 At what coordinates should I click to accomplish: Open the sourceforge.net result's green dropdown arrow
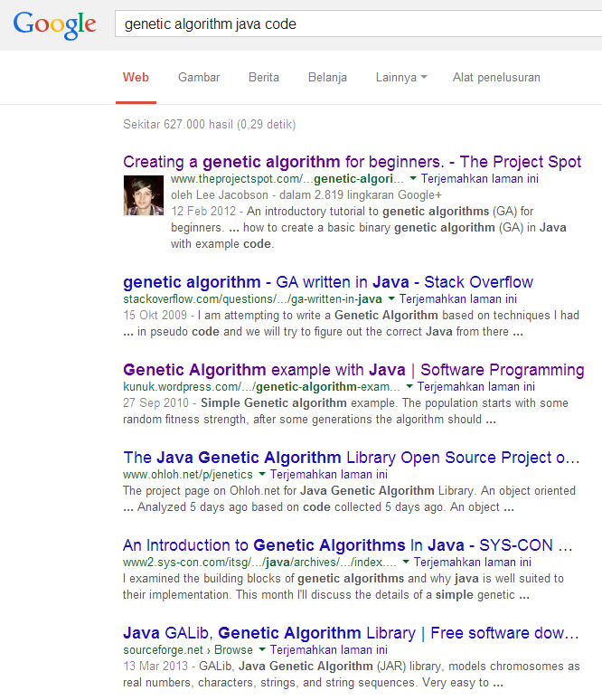tap(262, 649)
